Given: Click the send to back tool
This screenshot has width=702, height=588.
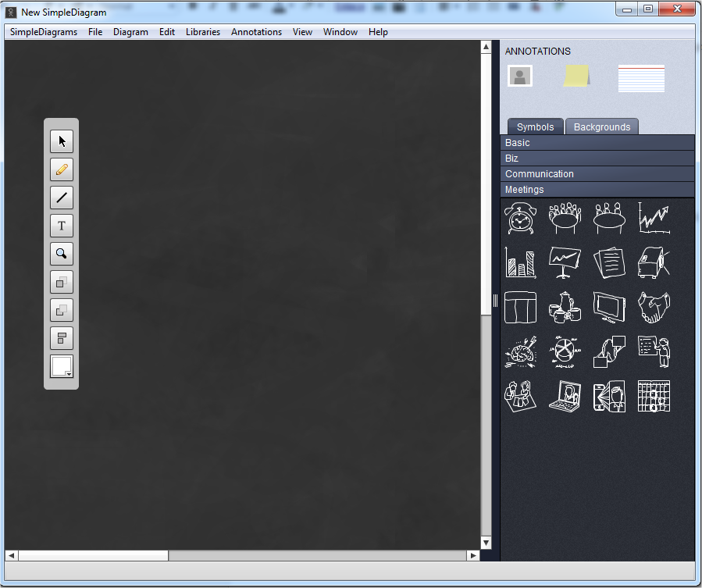Looking at the screenshot, I should point(62,310).
